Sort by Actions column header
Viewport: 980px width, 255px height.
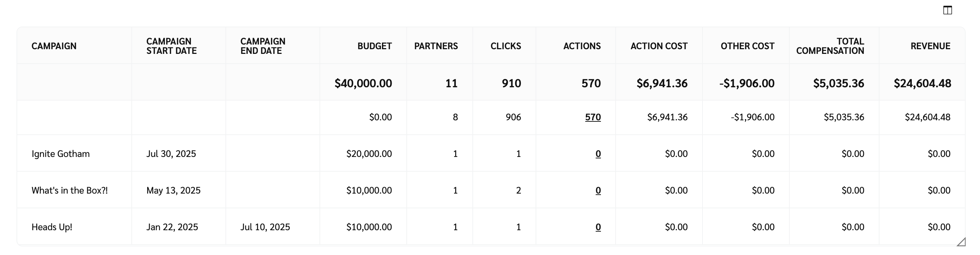(582, 46)
